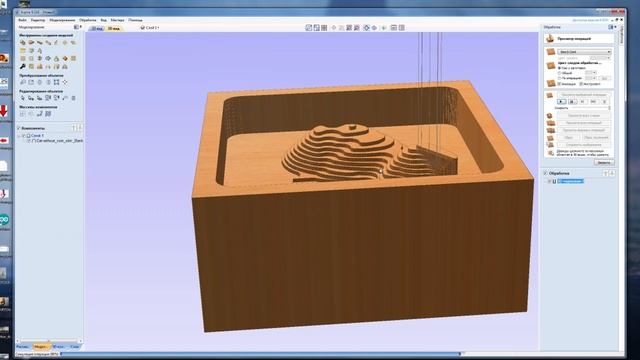Open the left panel's pin dropdown arrow
This screenshot has height=360, width=640.
click(80, 27)
